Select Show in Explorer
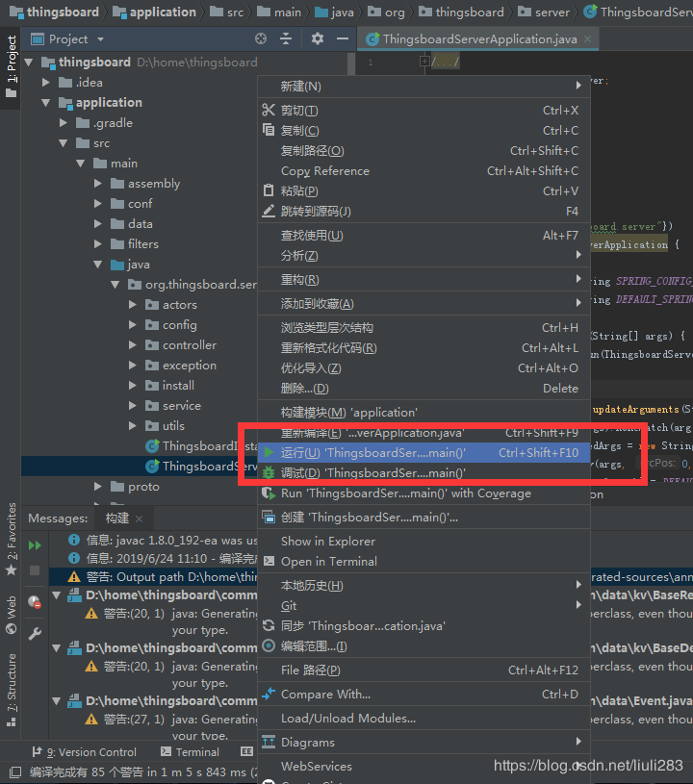693x784 pixels. [x=423, y=542]
